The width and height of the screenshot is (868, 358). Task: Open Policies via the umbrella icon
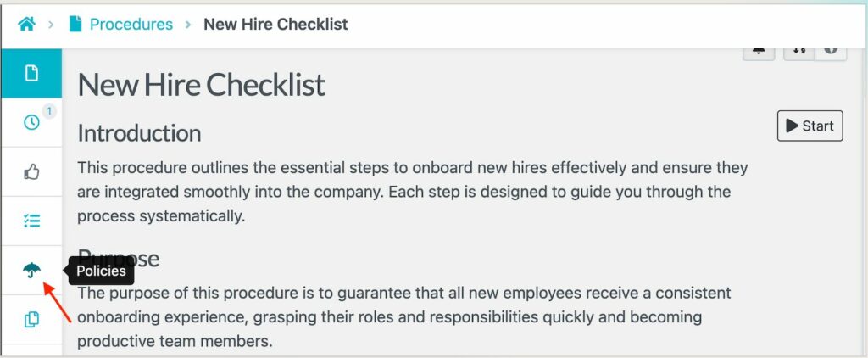pos(31,271)
